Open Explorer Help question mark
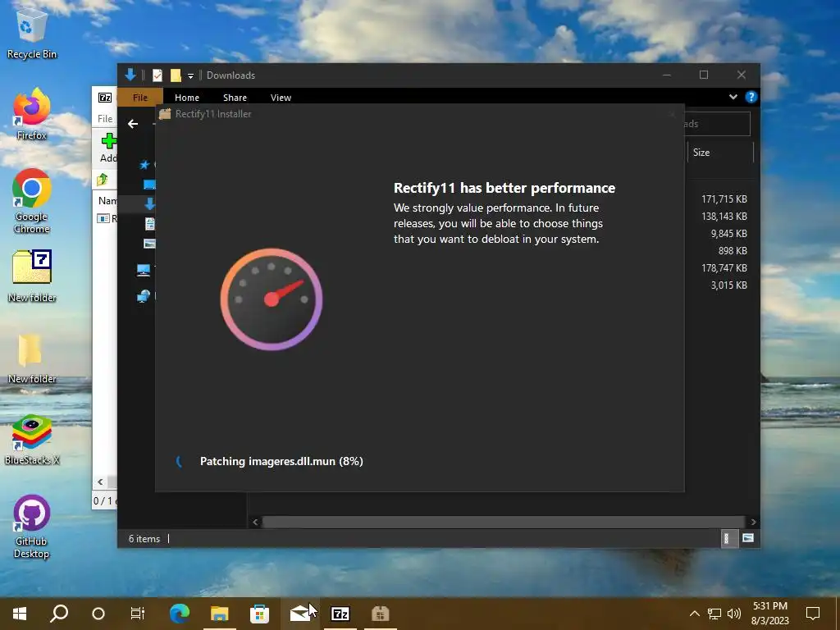Viewport: 840px width, 630px height. (751, 97)
